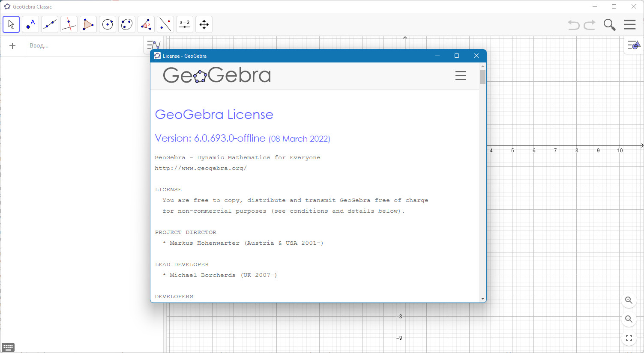Open the search magnifier in the toolbar

point(609,25)
